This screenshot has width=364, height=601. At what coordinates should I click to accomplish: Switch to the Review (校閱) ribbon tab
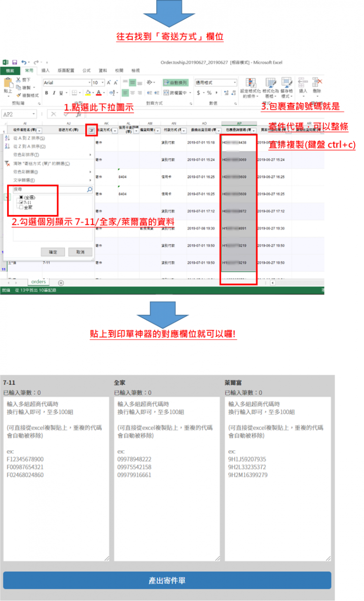[119, 70]
